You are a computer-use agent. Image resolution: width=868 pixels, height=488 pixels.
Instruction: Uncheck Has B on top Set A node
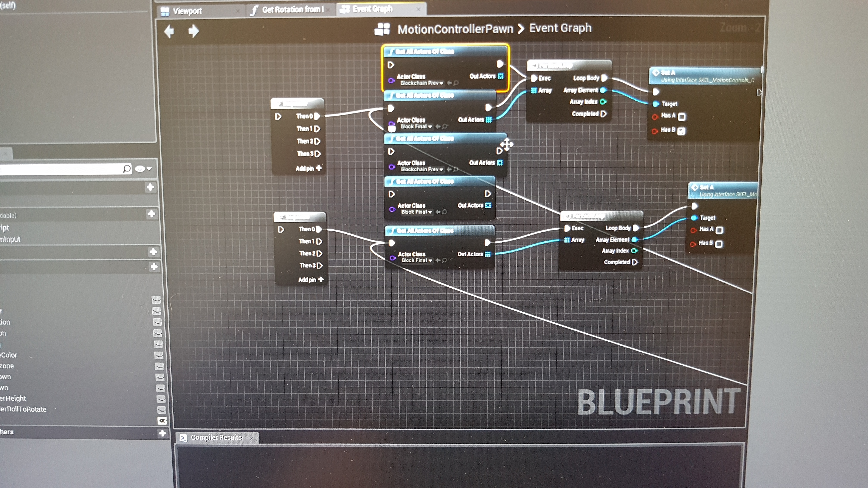(x=681, y=131)
